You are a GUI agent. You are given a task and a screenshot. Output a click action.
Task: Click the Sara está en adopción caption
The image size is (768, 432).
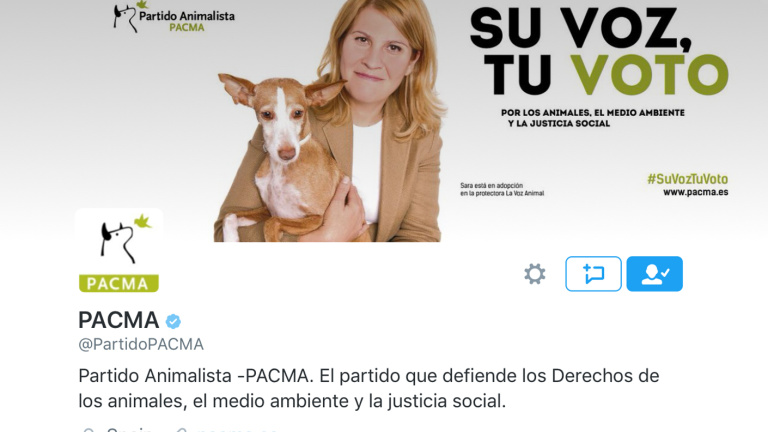[x=502, y=189]
